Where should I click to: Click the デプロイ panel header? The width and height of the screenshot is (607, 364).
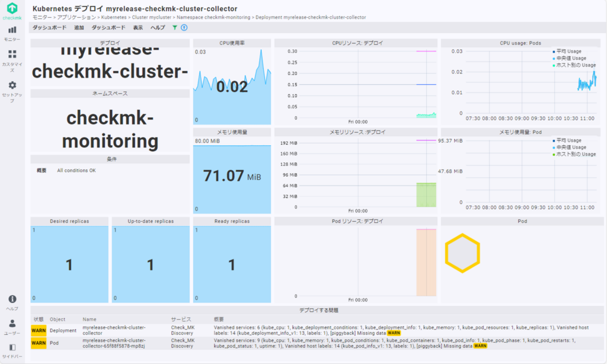pyautogui.click(x=110, y=43)
